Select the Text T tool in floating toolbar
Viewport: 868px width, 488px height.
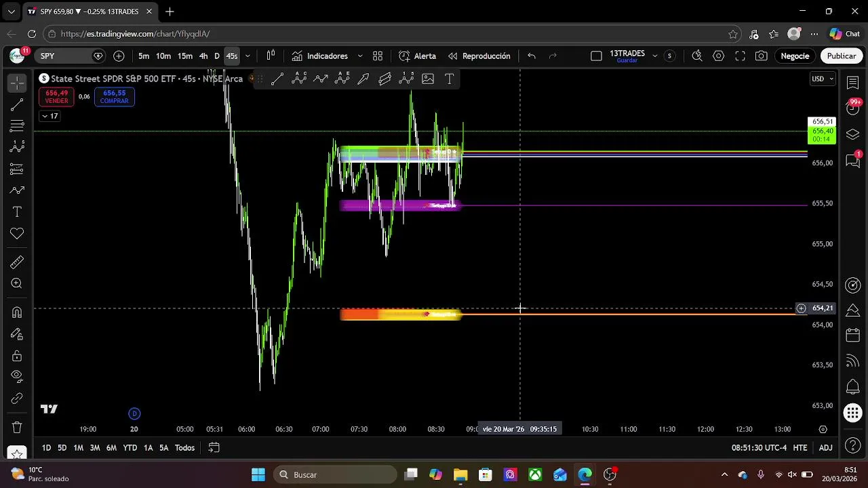[x=449, y=79]
